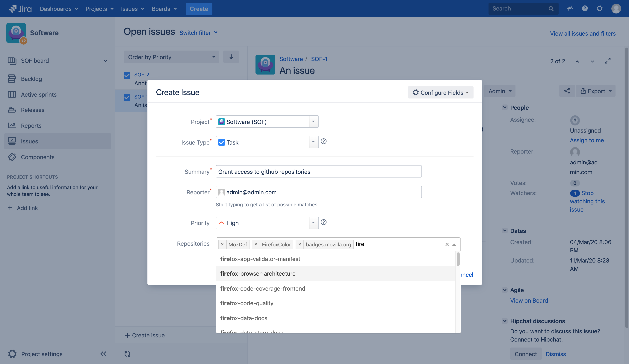Click the feedback megaphone icon in header

pyautogui.click(x=570, y=8)
